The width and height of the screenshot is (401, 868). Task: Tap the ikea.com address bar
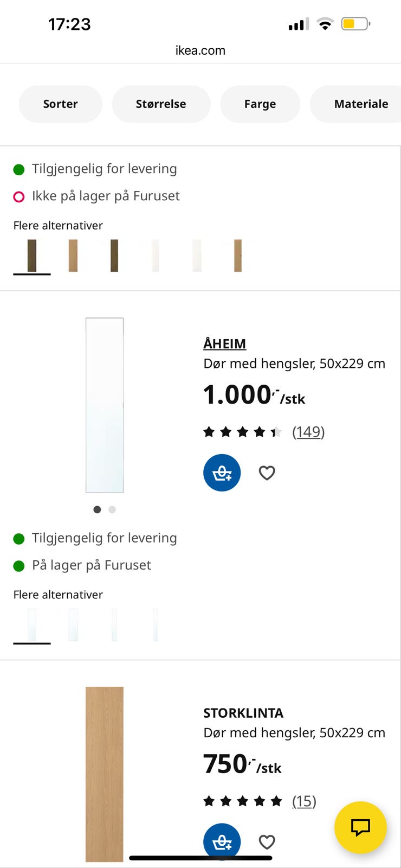pyautogui.click(x=200, y=50)
